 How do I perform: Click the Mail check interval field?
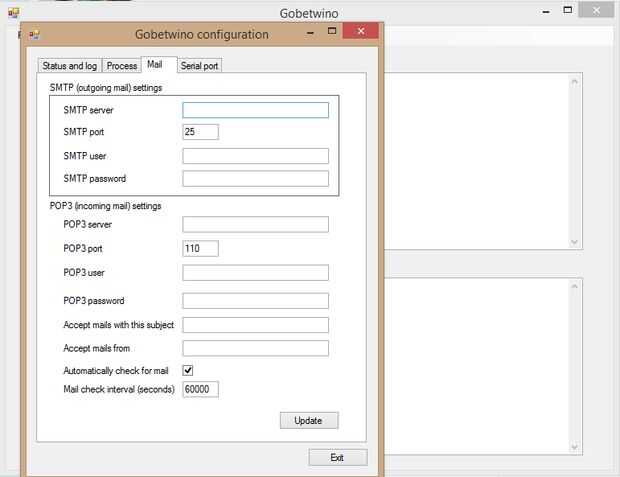click(x=200, y=389)
